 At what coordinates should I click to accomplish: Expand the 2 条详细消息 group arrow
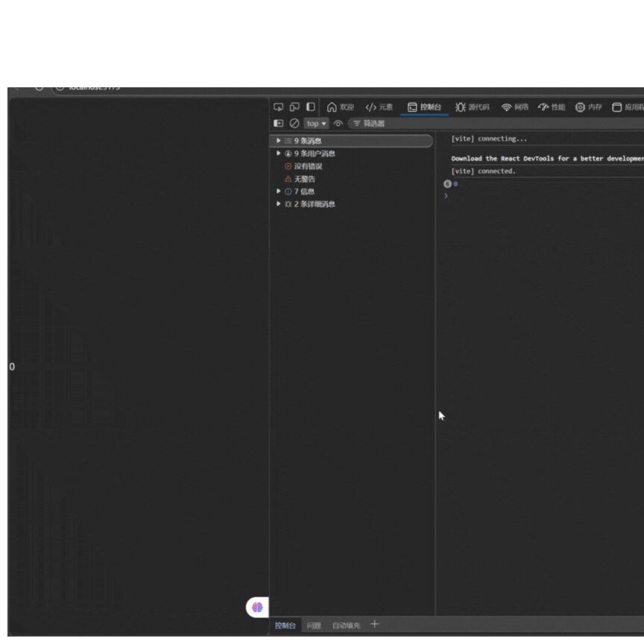[x=279, y=203]
